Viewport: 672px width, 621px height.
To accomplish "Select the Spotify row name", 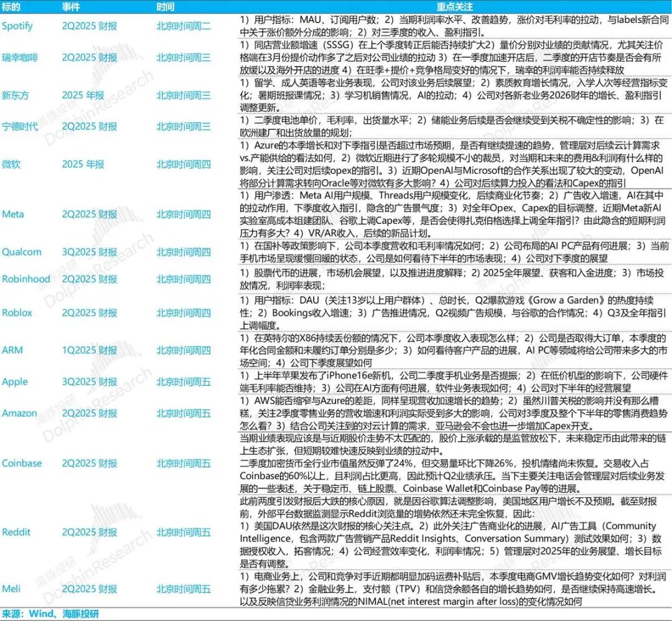I will (x=17, y=26).
